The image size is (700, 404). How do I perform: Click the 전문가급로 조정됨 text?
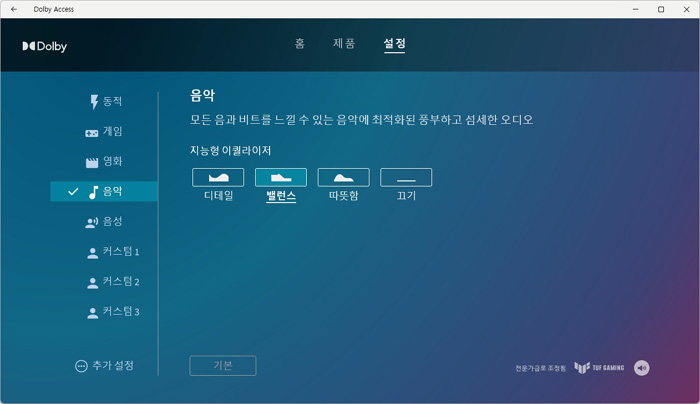click(540, 368)
